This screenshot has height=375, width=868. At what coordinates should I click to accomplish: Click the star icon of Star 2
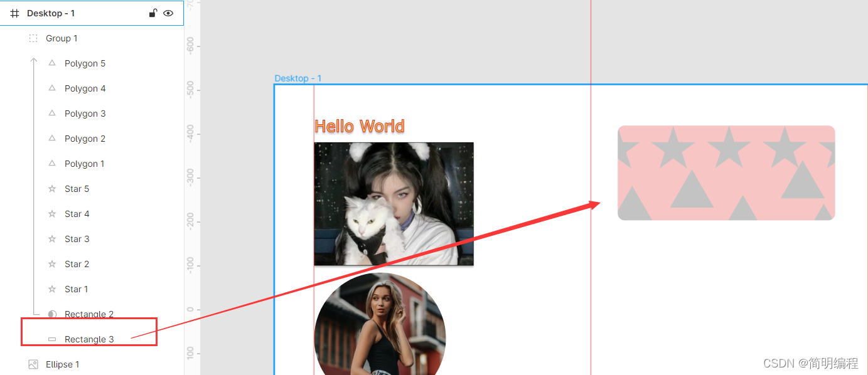click(x=52, y=264)
